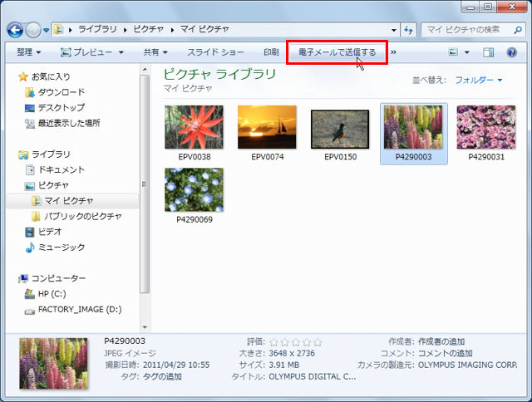This screenshot has width=532, height=402.
Task: Open the recent pages dropdown arrow
Action: [47, 31]
